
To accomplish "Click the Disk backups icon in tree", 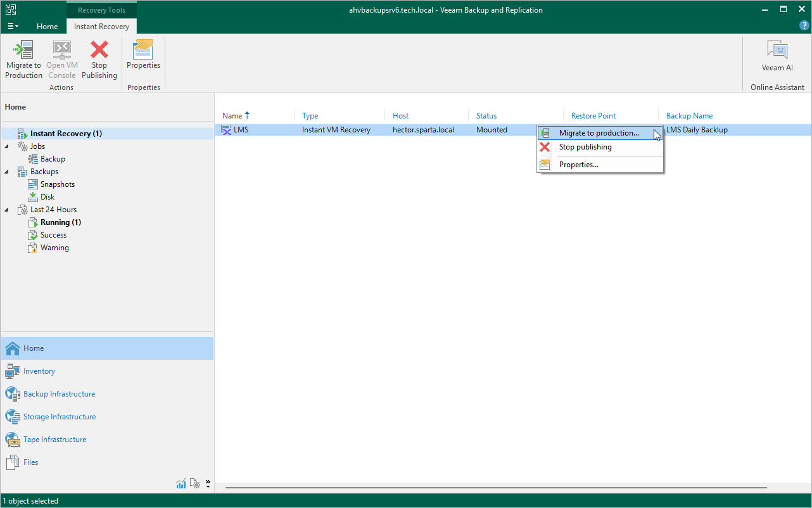I will click(x=33, y=197).
